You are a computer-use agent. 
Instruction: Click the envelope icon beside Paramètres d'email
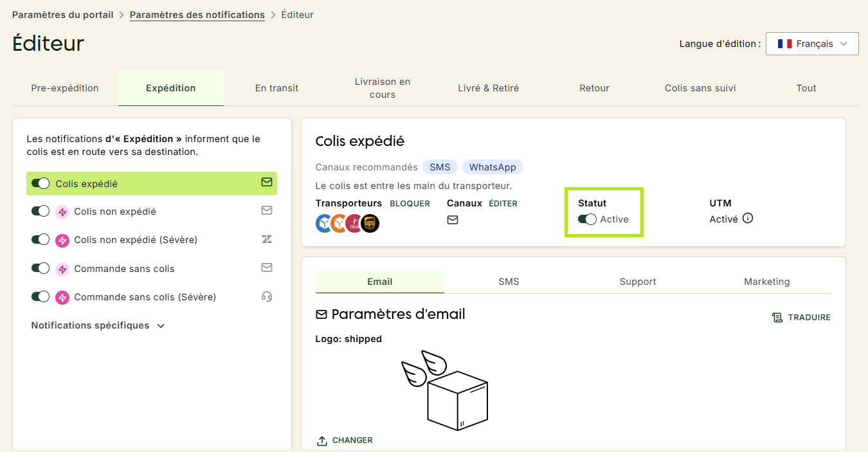coord(321,314)
